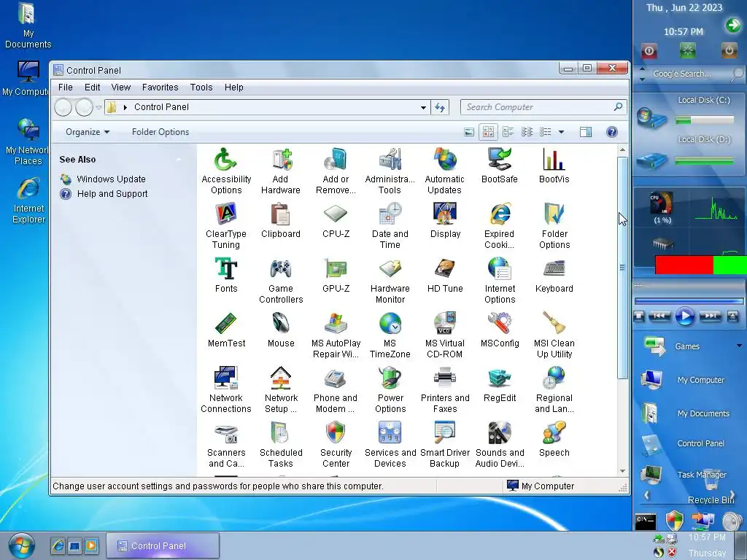Launch CPU-Z chip icon
The height and width of the screenshot is (560, 747).
(x=336, y=220)
